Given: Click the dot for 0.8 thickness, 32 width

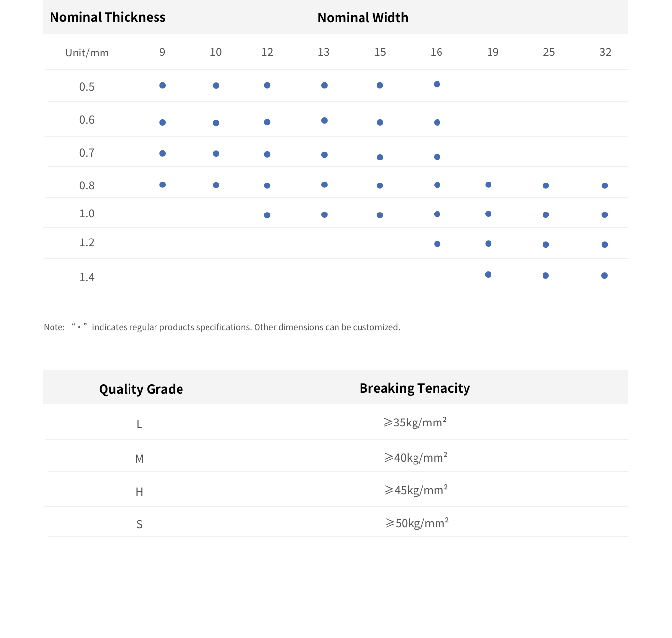Looking at the screenshot, I should 605,186.
